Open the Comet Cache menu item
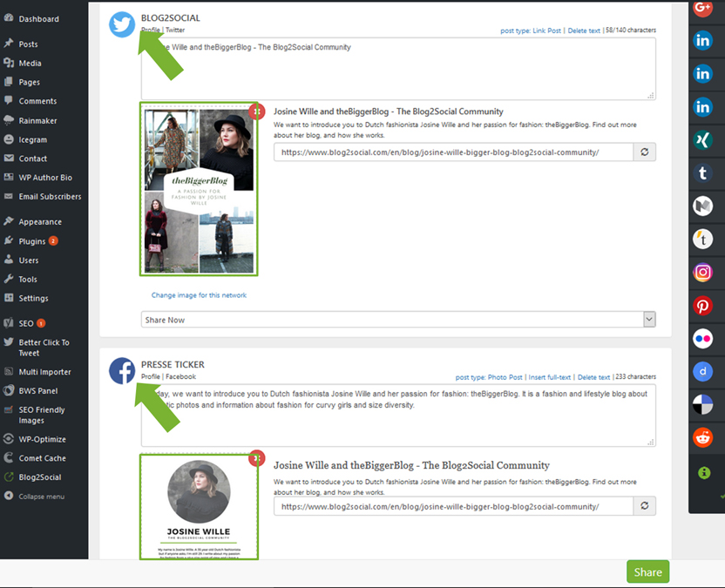725x588 pixels. point(44,457)
